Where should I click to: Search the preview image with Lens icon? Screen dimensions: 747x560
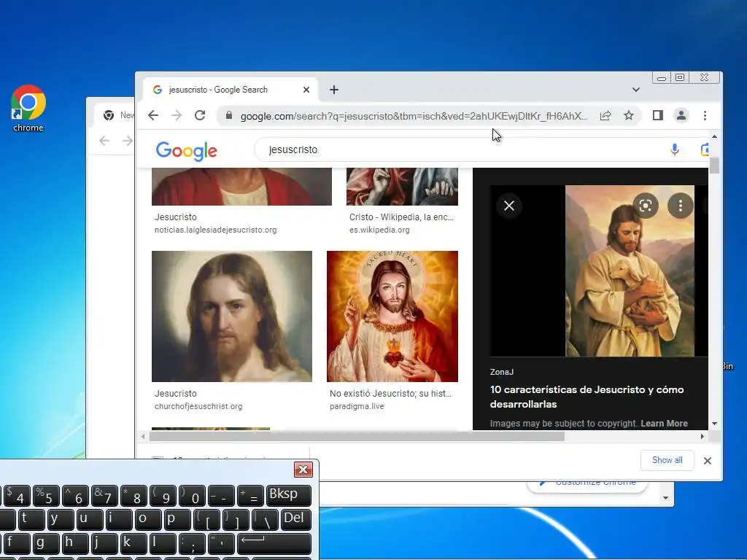[646, 206]
